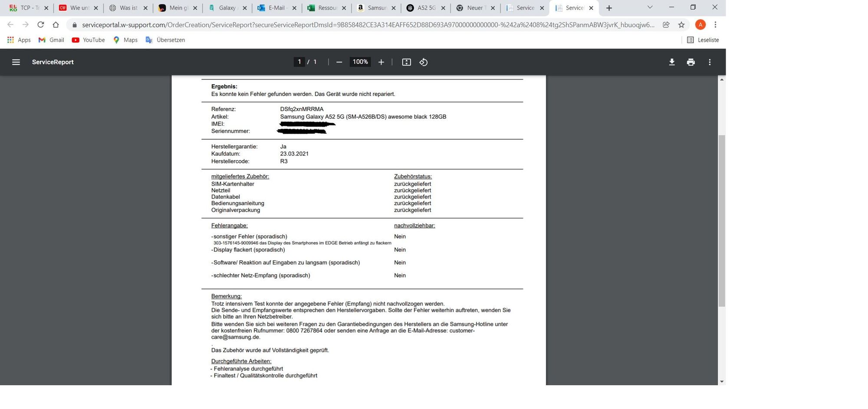
Task: Open the Chrome three-dot menu
Action: click(715, 25)
